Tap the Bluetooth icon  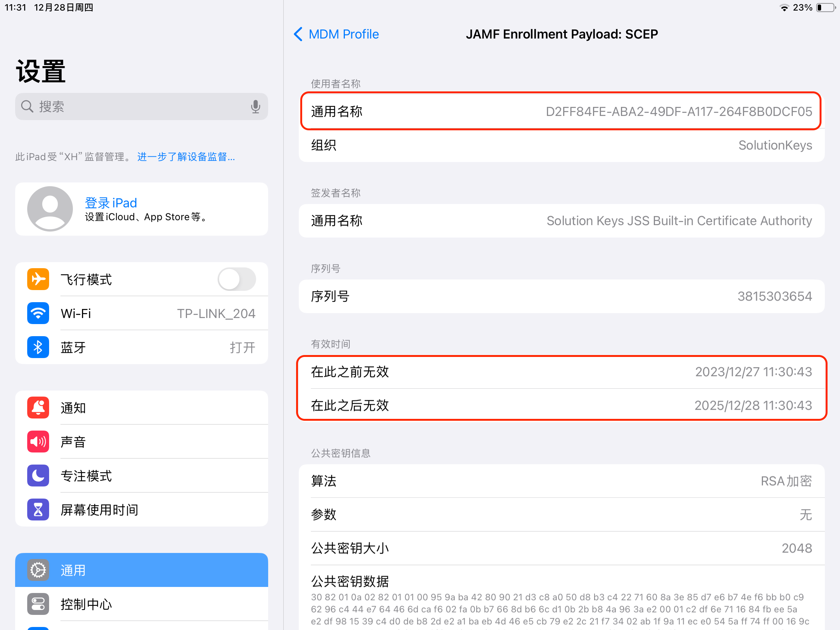38,347
